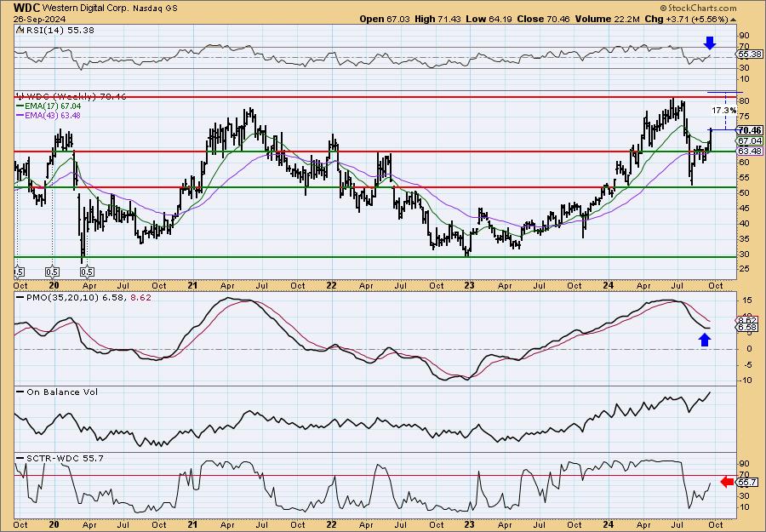Select the SCTR-WDC 55.7 panel label
766x532 pixels.
pos(60,458)
